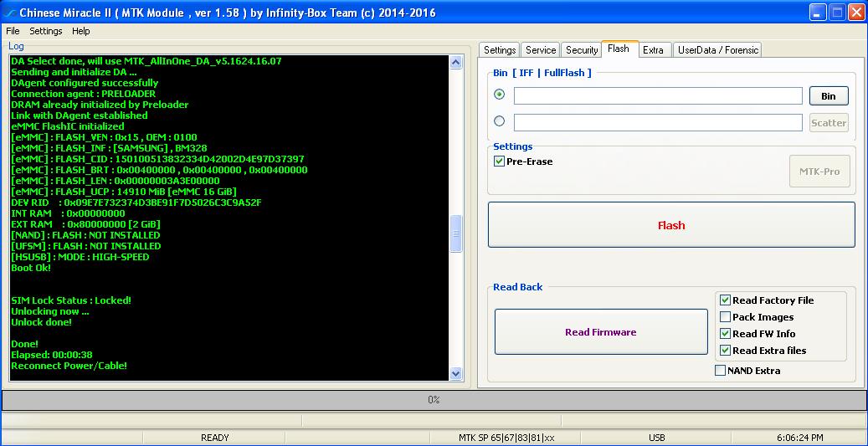The width and height of the screenshot is (868, 446).
Task: Enable the NAND Extra checkbox
Action: tap(720, 371)
